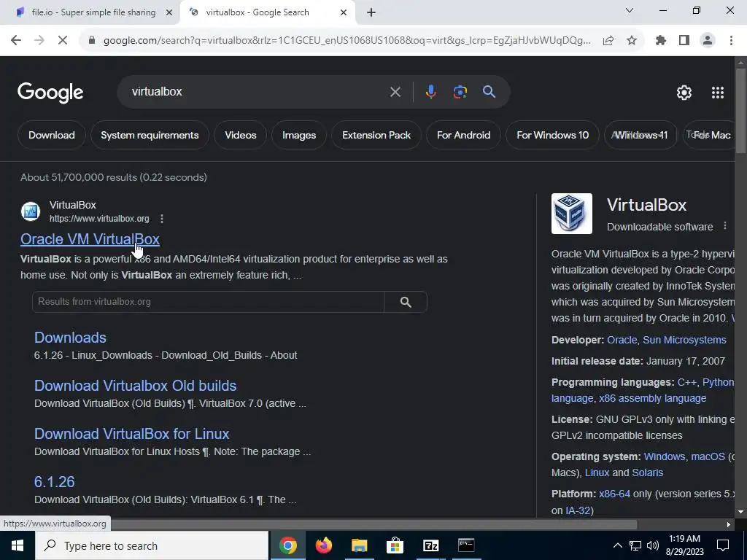Image resolution: width=747 pixels, height=560 pixels.
Task: Stop loading the page with the X button
Action: 63,41
